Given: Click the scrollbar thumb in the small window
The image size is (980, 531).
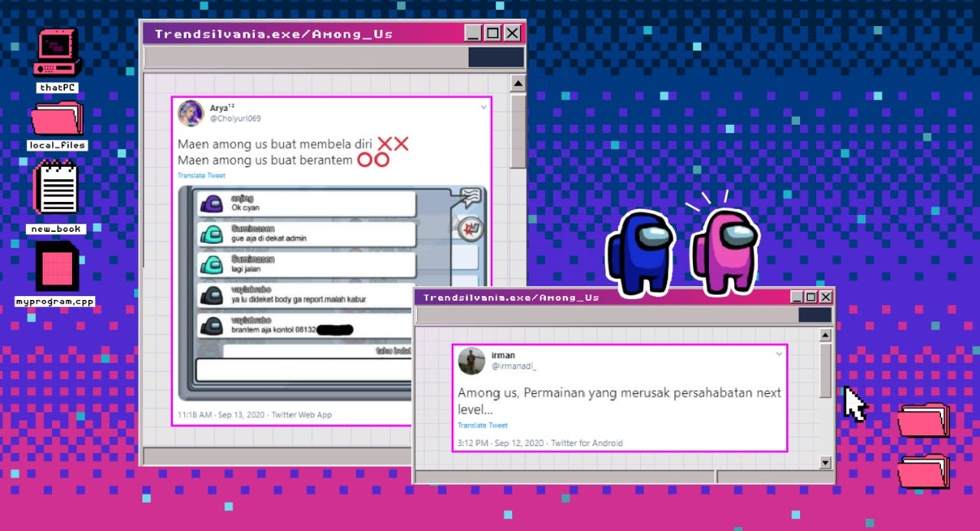Looking at the screenshot, I should 825,370.
